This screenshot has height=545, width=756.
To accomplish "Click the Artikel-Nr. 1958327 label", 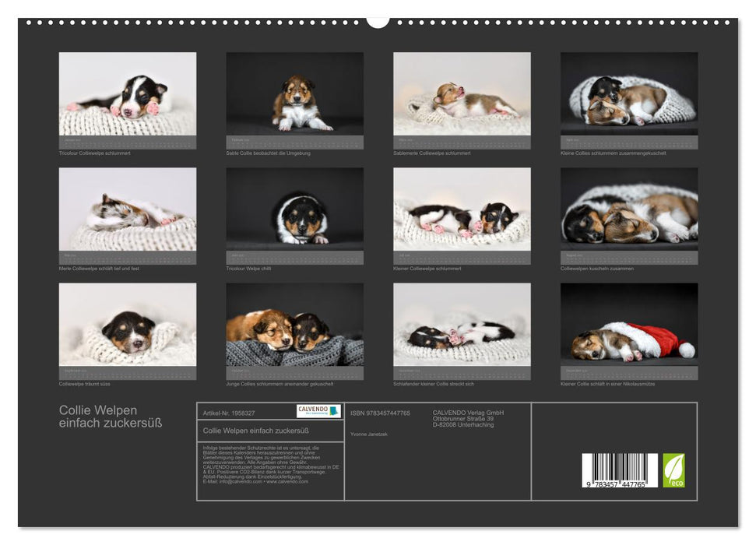I will click(229, 413).
